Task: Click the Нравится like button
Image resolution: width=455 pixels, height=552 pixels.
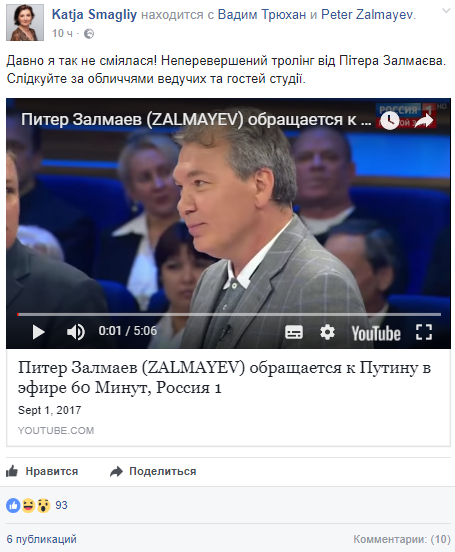Action: pos(42,471)
